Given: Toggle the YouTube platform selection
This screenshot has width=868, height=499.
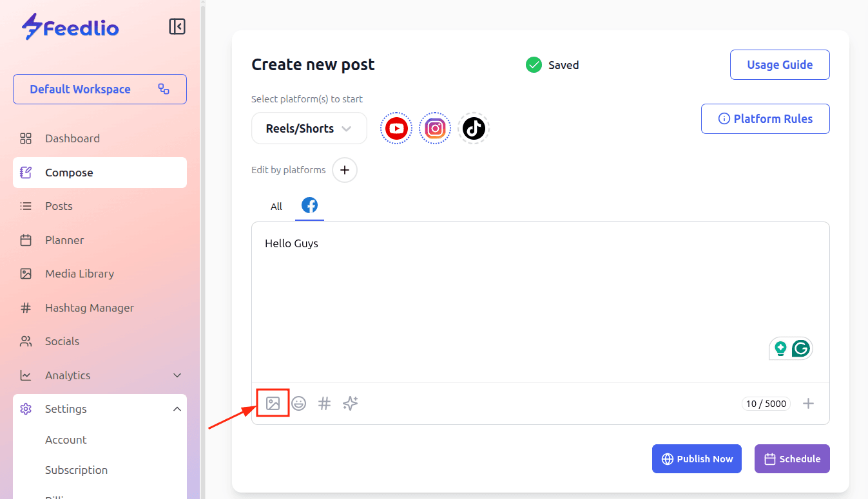Looking at the screenshot, I should click(x=396, y=129).
